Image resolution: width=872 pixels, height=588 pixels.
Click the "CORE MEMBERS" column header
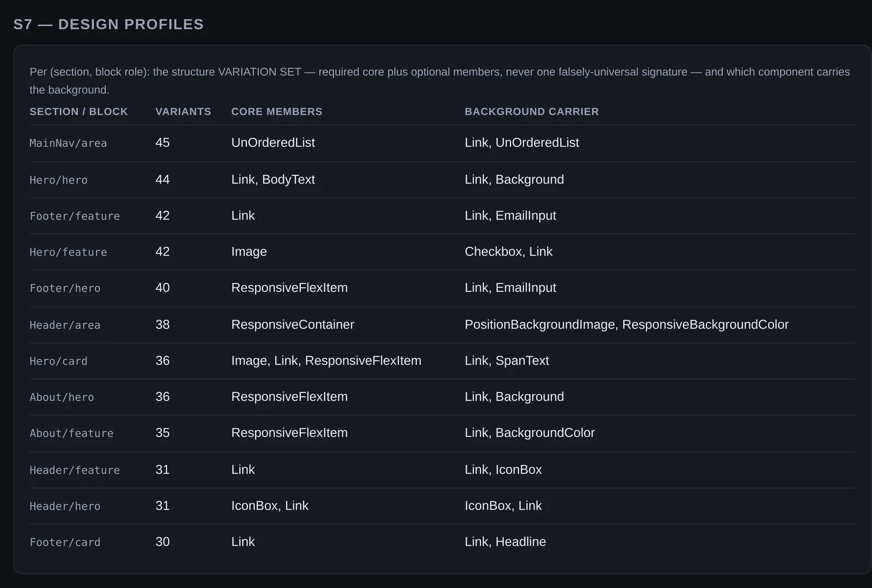pyautogui.click(x=277, y=112)
